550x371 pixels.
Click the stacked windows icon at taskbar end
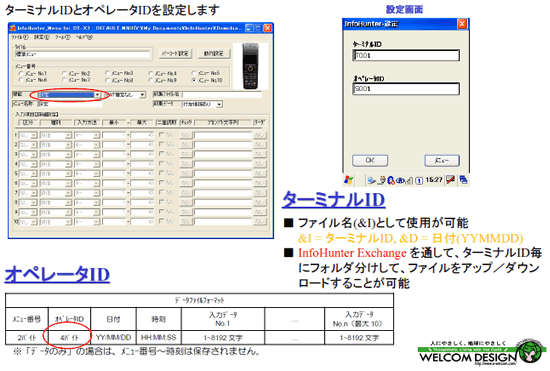463,180
